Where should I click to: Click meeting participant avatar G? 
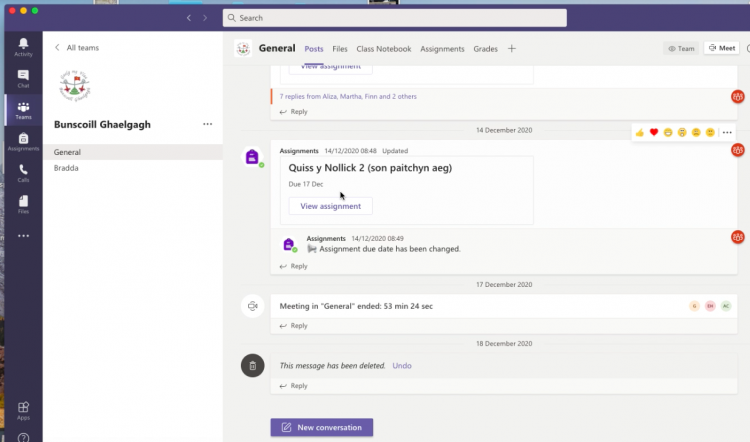[x=695, y=306]
